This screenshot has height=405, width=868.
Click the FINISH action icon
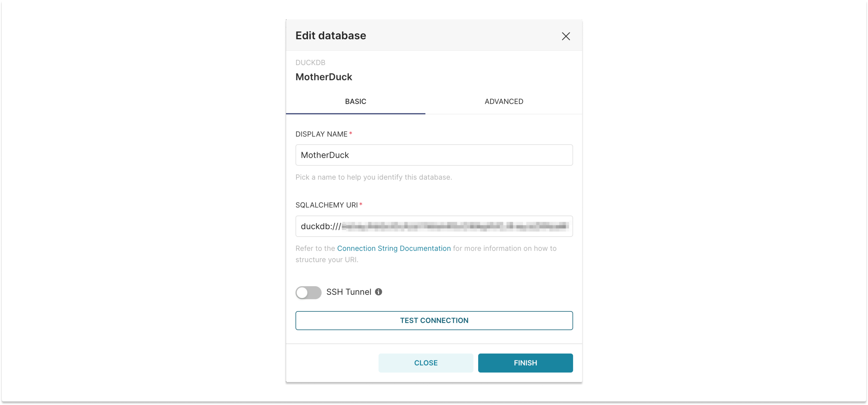[525, 363]
